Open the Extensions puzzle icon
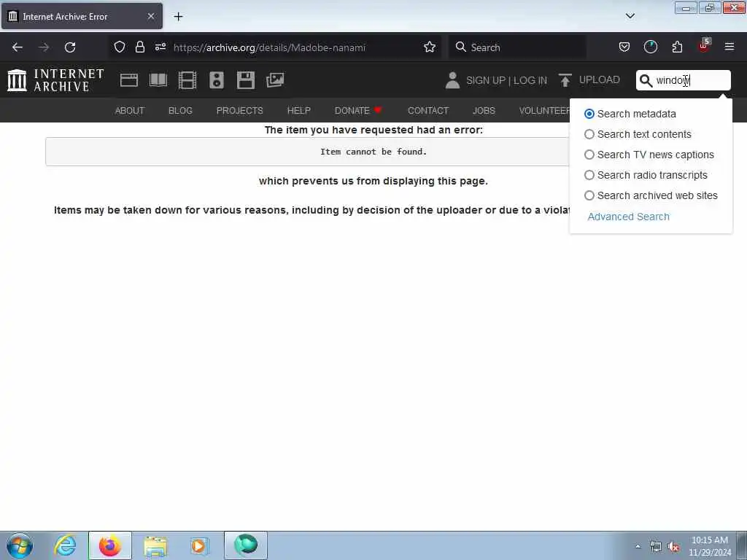The height and width of the screenshot is (560, 747). coord(677,47)
